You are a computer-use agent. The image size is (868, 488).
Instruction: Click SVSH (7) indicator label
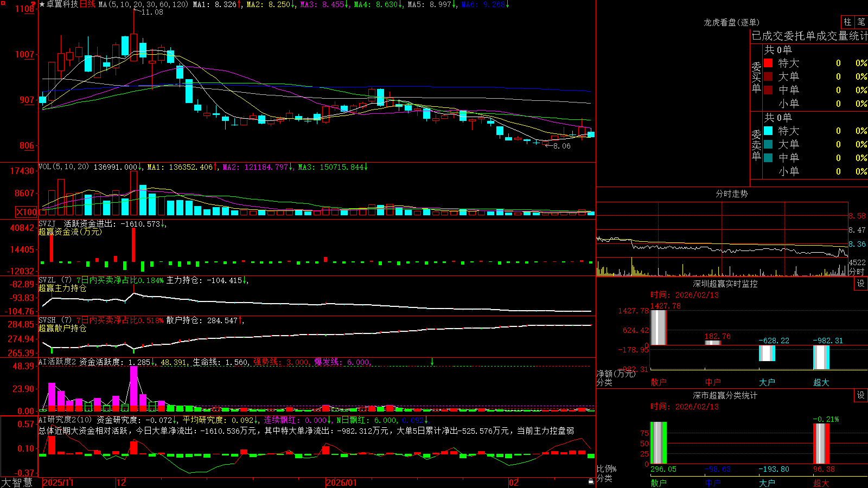click(x=55, y=320)
